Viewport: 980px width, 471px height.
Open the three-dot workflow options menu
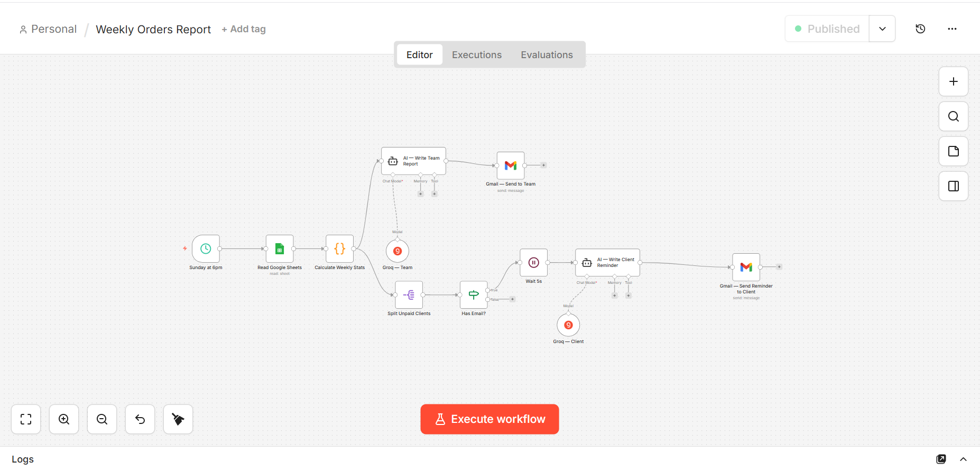(952, 29)
